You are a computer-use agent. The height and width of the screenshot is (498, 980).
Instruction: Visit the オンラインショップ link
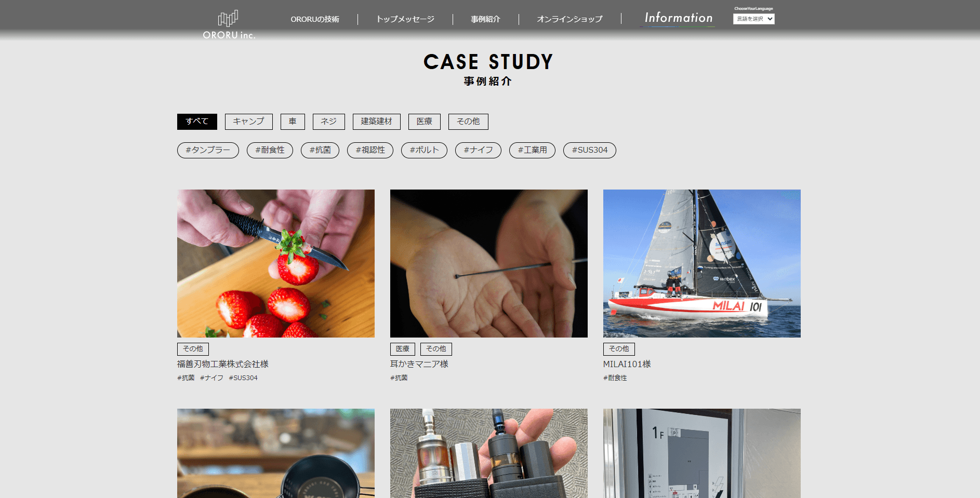pyautogui.click(x=570, y=19)
